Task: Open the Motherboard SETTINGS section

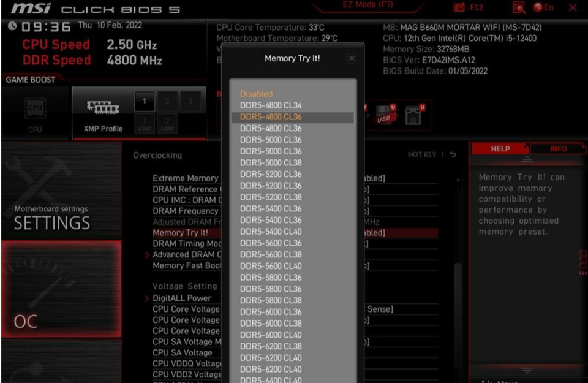Action: click(61, 191)
